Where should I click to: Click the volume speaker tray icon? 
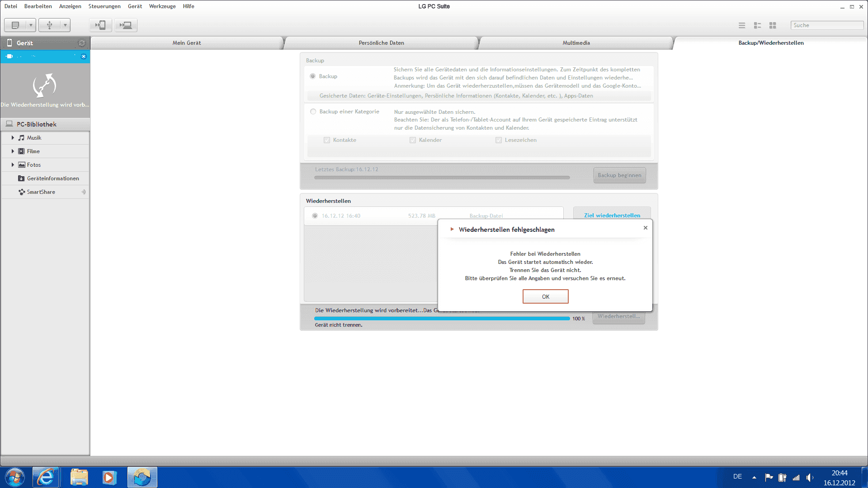point(810,477)
